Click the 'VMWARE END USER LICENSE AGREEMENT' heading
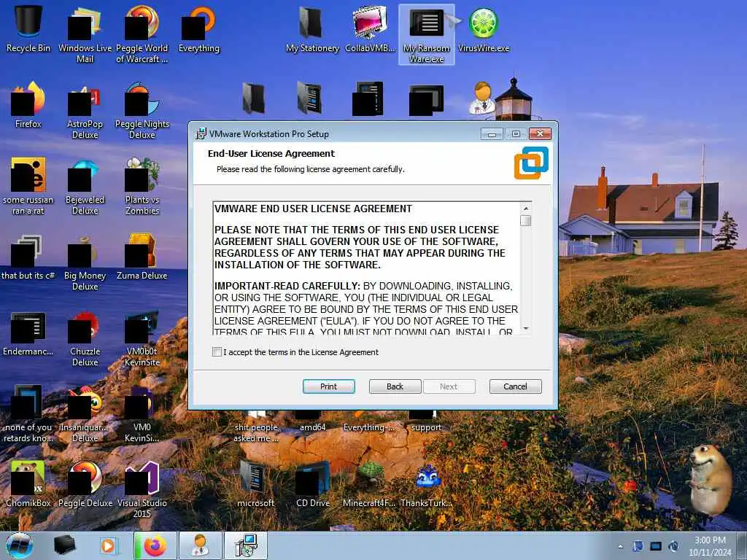747x560 pixels. 314,209
